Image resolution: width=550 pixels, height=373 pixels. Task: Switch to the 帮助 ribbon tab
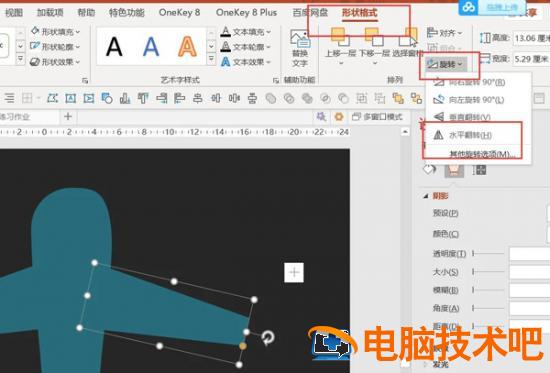tap(86, 13)
